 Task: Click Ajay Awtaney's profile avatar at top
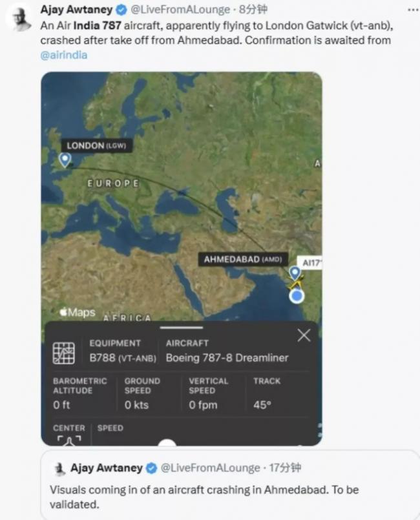point(21,17)
